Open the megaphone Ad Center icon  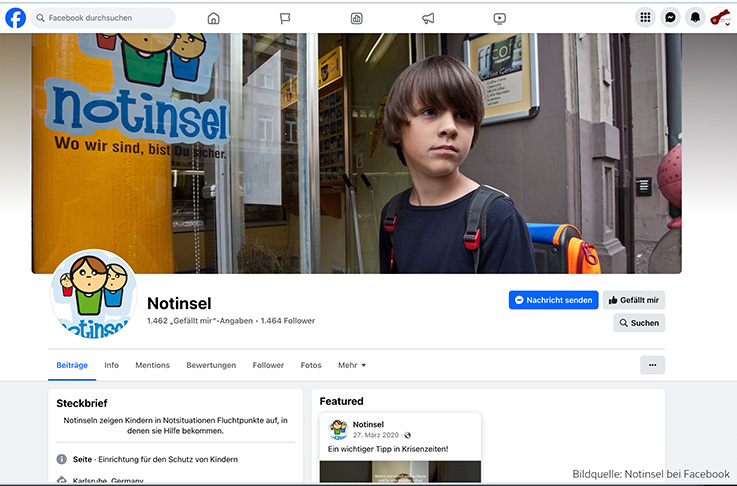(x=428, y=18)
